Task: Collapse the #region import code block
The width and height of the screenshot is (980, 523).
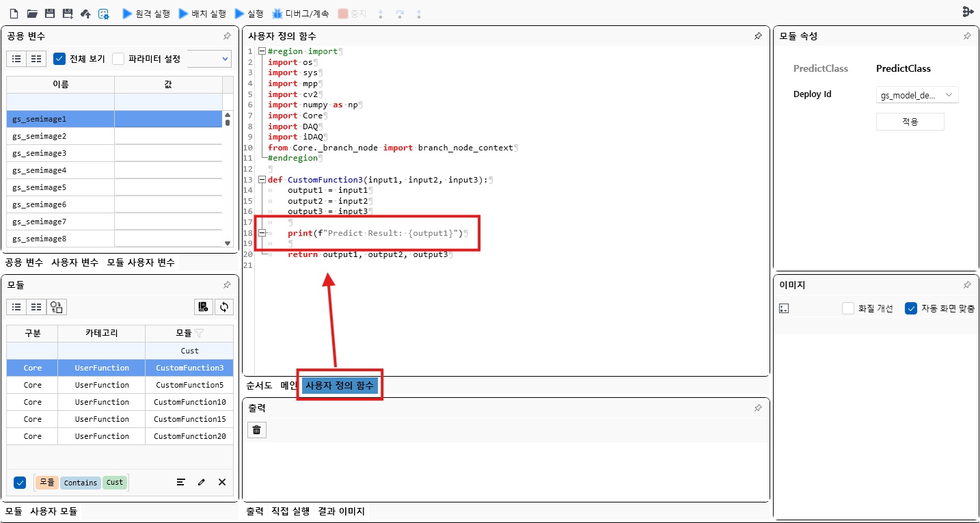Action: point(262,51)
